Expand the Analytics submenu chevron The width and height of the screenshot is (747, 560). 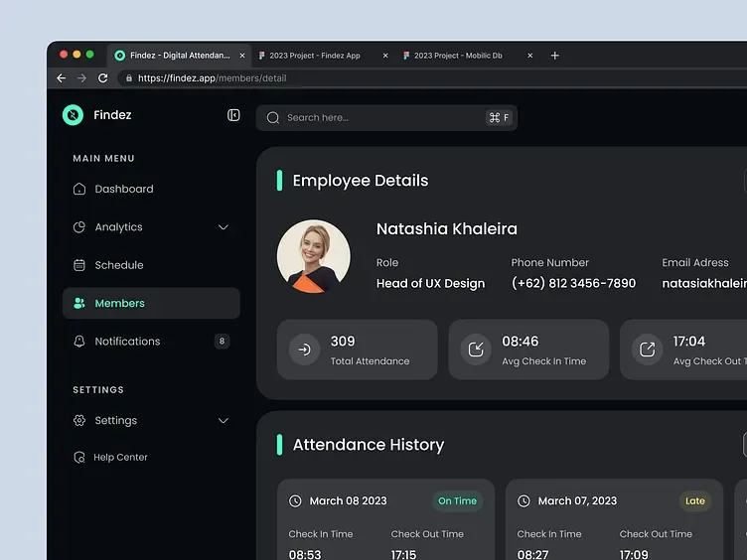223,227
